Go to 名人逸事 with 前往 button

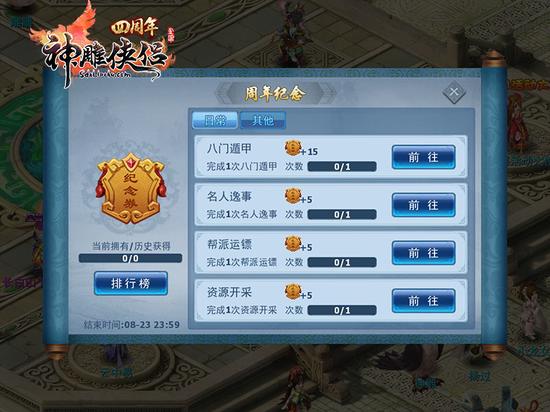coord(423,205)
